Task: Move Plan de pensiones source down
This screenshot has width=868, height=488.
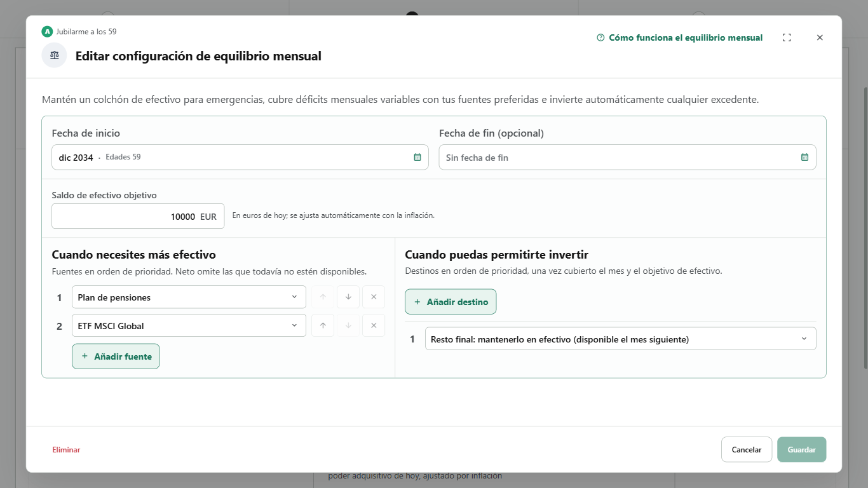Action: [348, 297]
